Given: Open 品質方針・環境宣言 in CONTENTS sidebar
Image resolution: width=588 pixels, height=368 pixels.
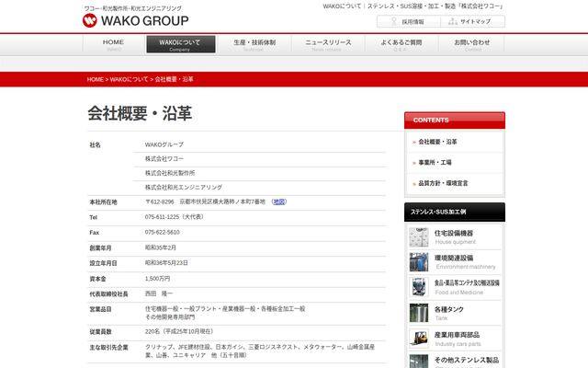Looking at the screenshot, I should pos(443,183).
